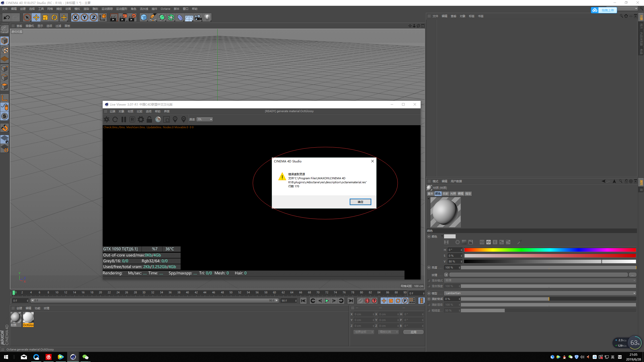Toggle the X axis lock
Image resolution: width=644 pixels, height=362 pixels.
75,17
